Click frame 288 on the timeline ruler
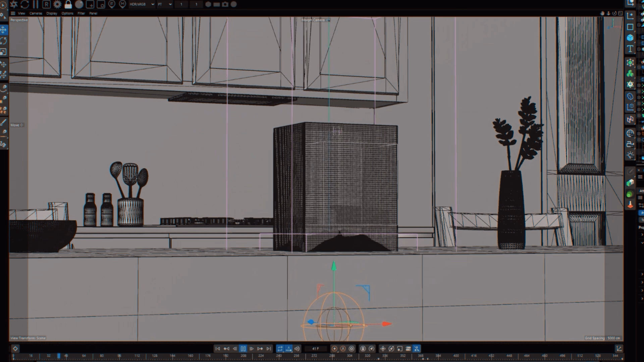 pyautogui.click(x=332, y=356)
